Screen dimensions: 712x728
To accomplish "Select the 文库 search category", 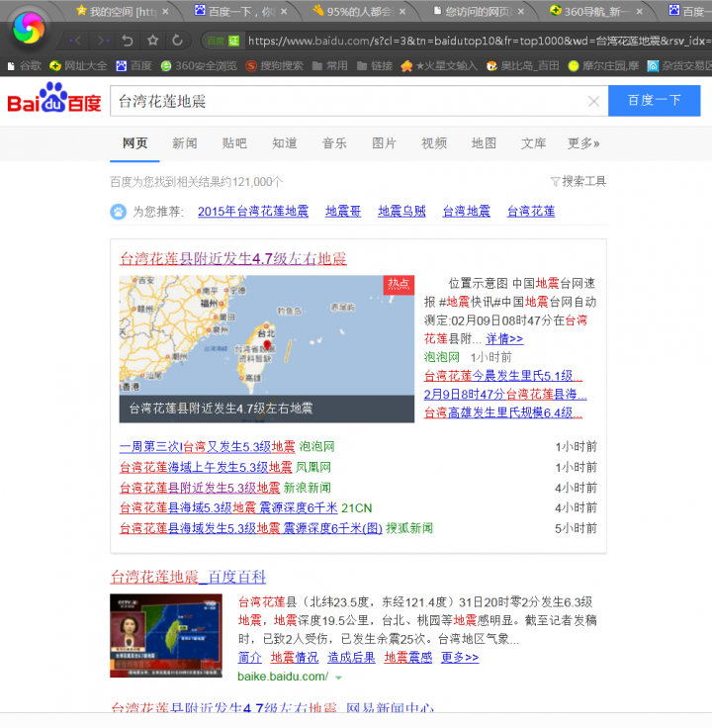I will coord(533,143).
